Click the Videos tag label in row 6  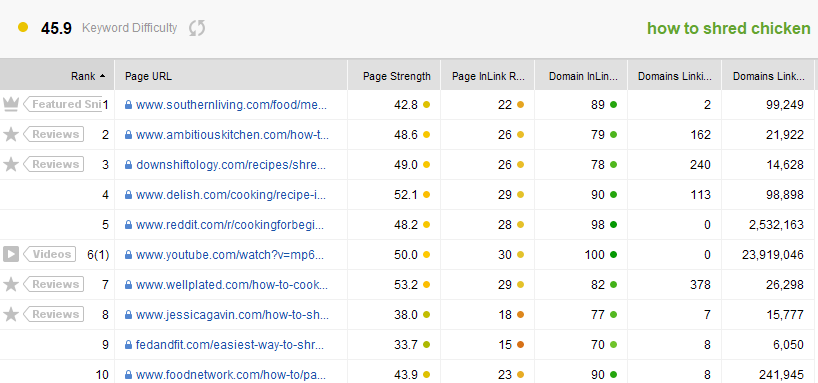(x=50, y=255)
